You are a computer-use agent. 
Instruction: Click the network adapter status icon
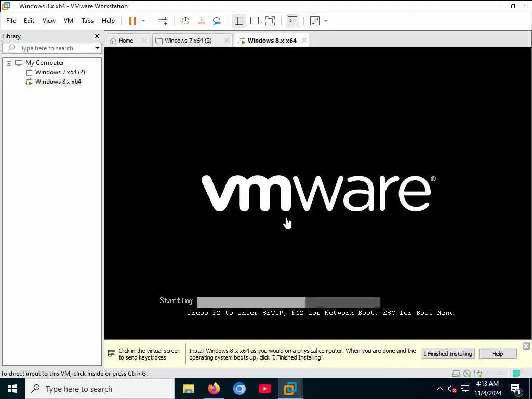tap(478, 374)
